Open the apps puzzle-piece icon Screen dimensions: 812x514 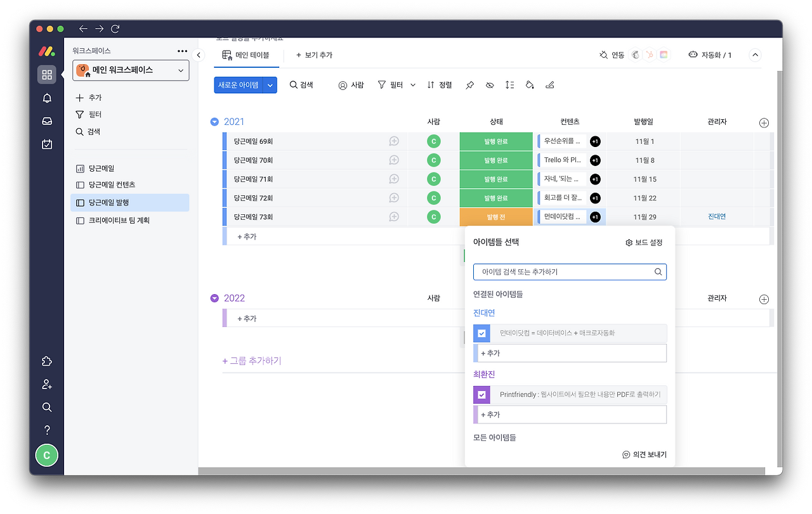[47, 361]
